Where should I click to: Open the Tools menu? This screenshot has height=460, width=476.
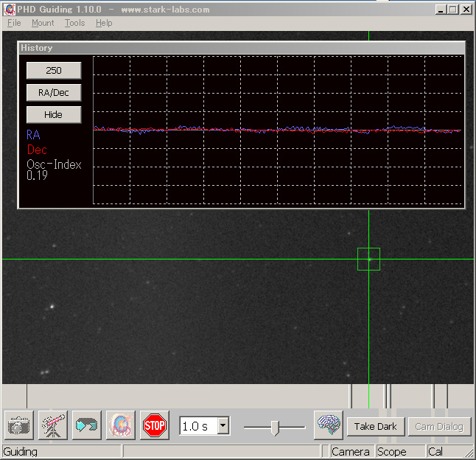(x=74, y=23)
